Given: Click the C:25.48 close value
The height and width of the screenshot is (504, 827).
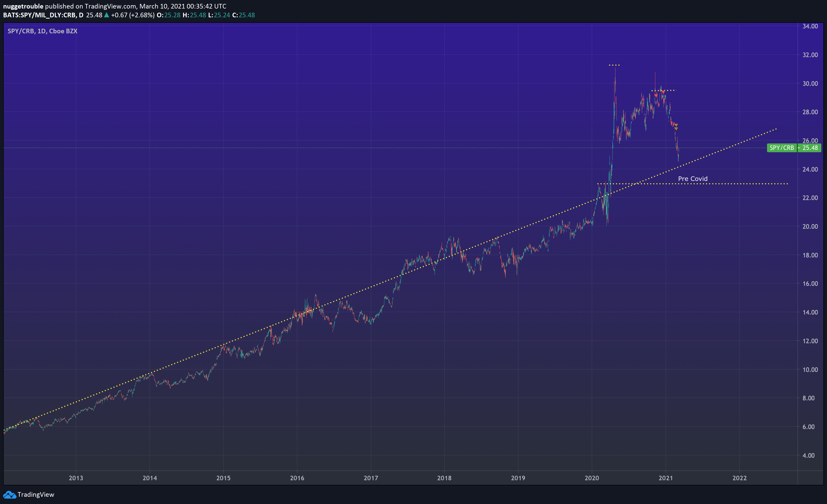Looking at the screenshot, I should click(244, 15).
